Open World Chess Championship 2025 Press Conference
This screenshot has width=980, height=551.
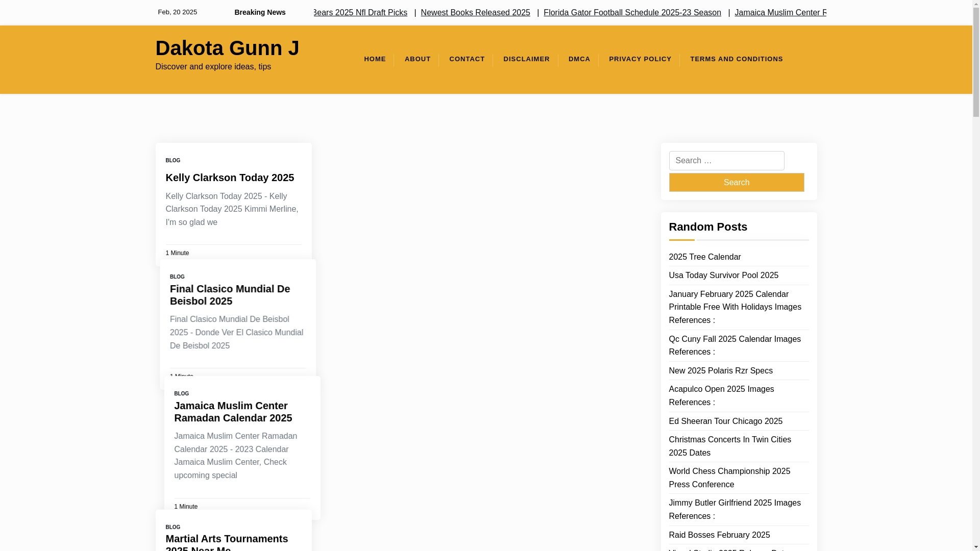(x=729, y=478)
